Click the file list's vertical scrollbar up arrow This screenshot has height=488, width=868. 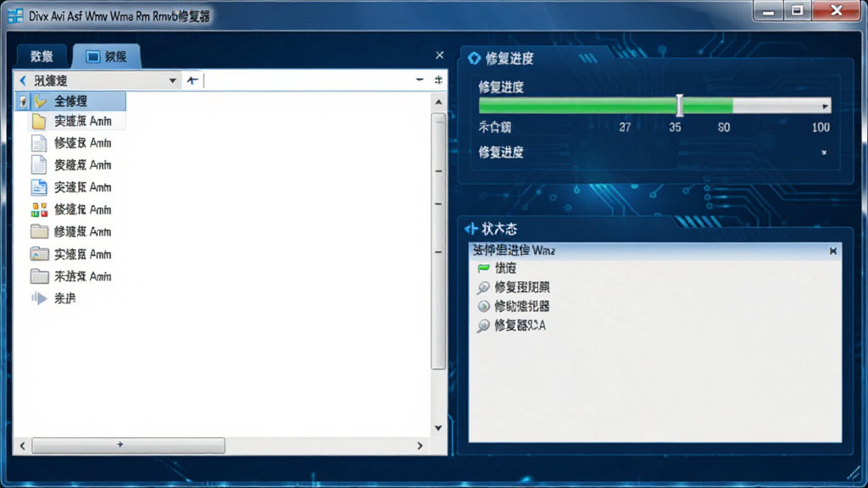click(438, 103)
